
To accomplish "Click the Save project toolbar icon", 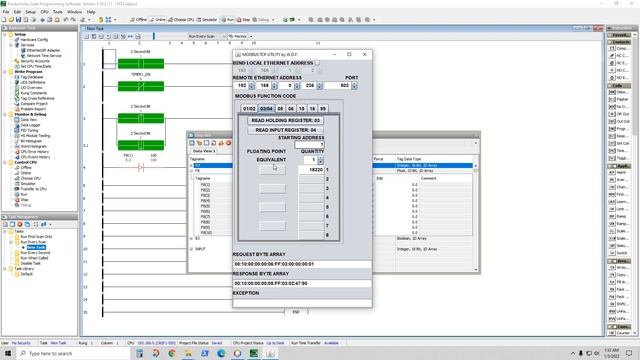I will [18, 20].
